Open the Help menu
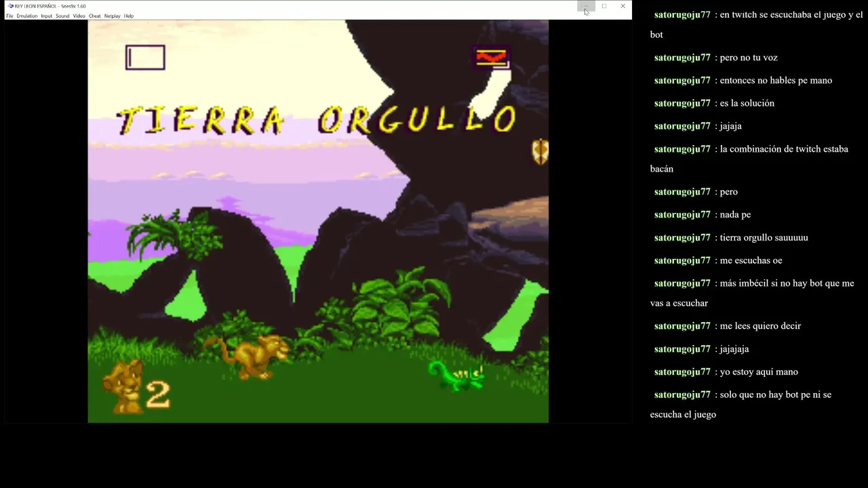The width and height of the screenshot is (868, 488). 129,16
